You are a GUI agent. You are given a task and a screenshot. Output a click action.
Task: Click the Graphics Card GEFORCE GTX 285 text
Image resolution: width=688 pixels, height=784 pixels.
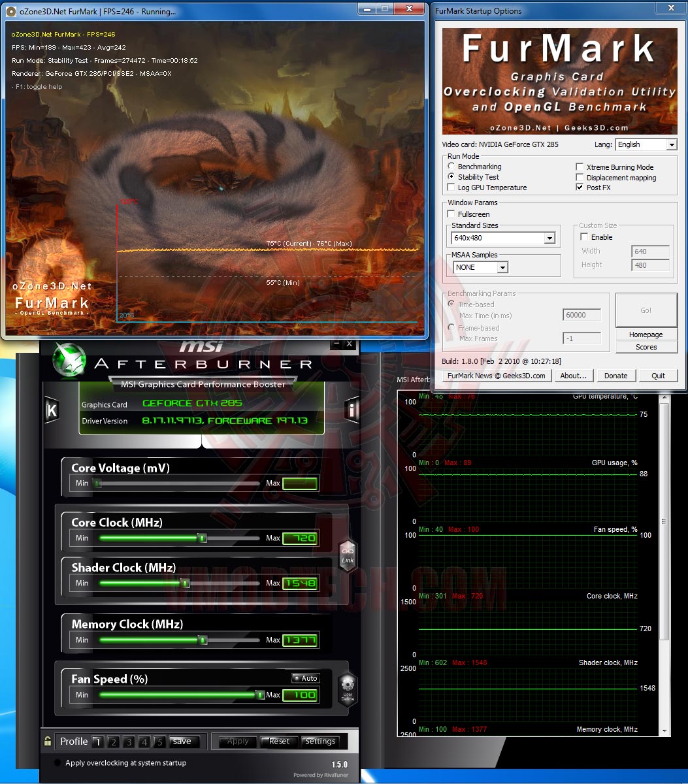click(x=192, y=404)
